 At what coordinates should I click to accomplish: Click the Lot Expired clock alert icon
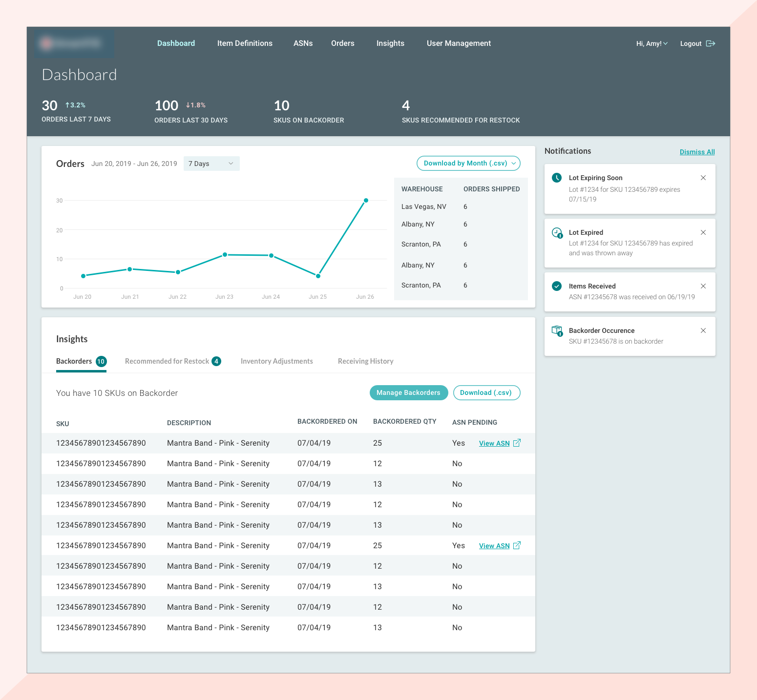click(557, 233)
